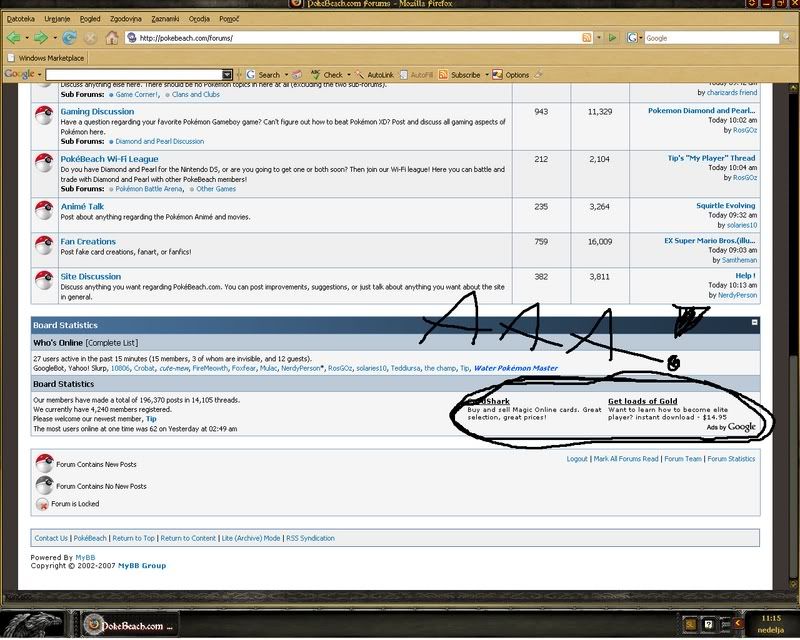Viewport: 800px width, 640px height.
Task: Click the Logout link
Action: [x=577, y=459]
